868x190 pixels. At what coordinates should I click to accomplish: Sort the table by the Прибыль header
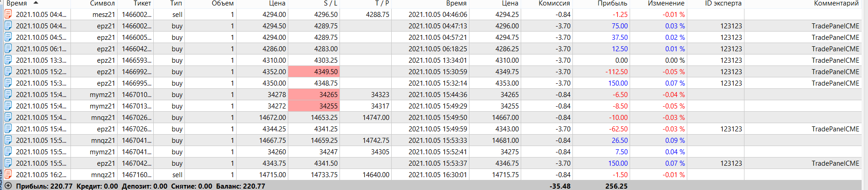point(612,3)
